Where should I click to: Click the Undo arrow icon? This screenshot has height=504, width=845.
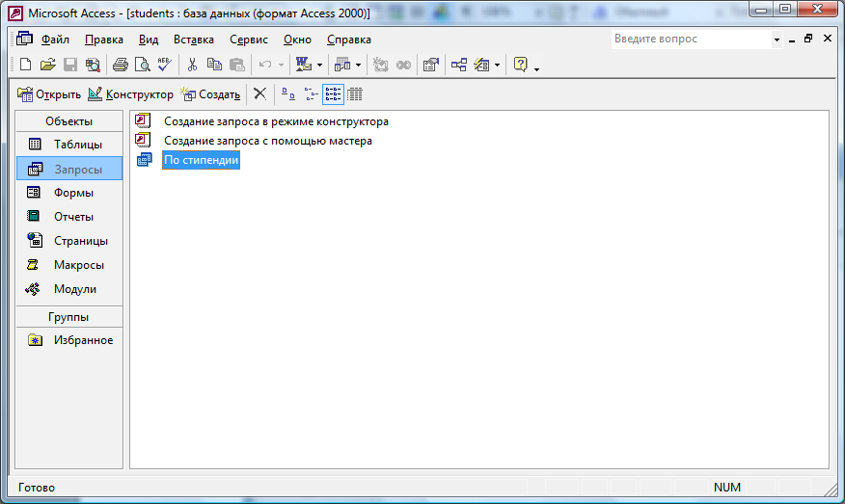tap(265, 66)
